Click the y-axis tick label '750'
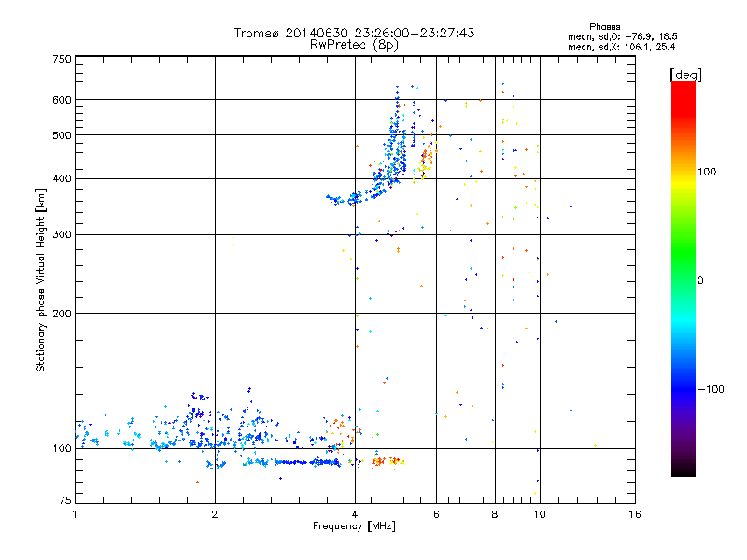This screenshot has width=747, height=560. pos(62,59)
